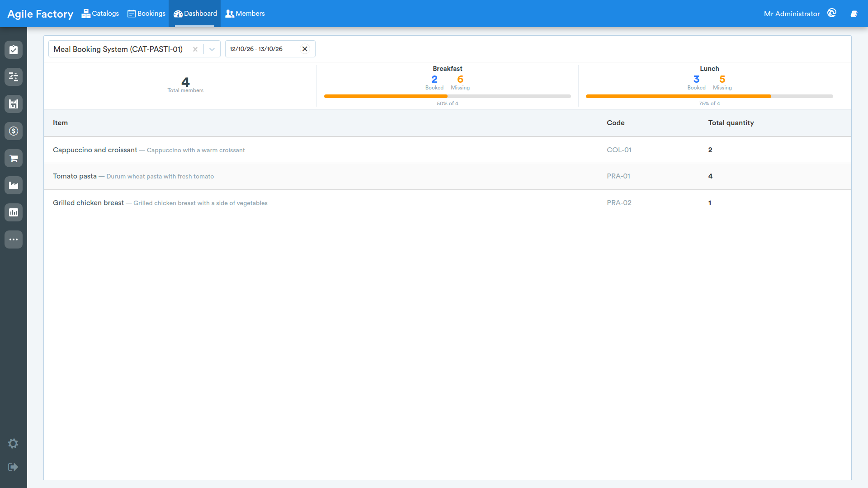Expand the catalog dropdown chevron

tap(212, 49)
